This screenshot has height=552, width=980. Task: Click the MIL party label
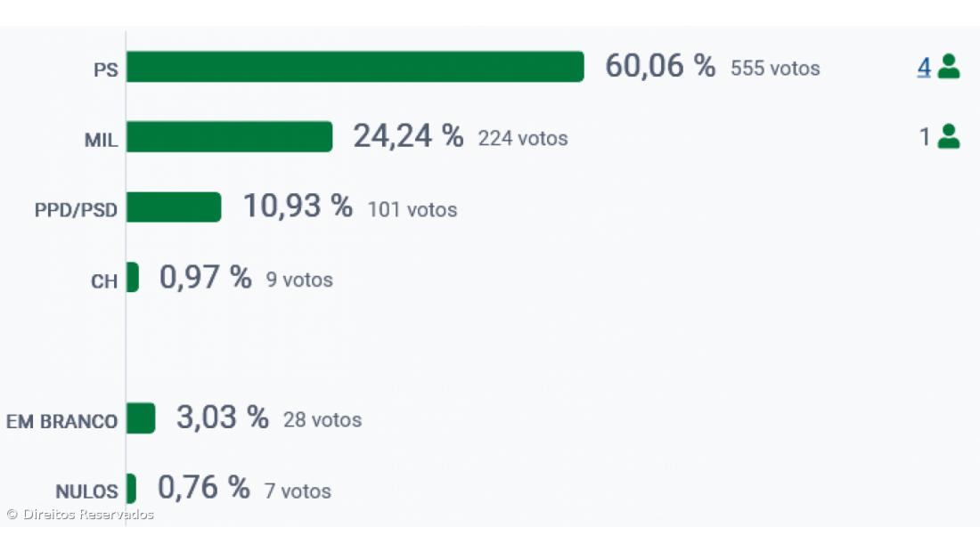click(x=101, y=140)
